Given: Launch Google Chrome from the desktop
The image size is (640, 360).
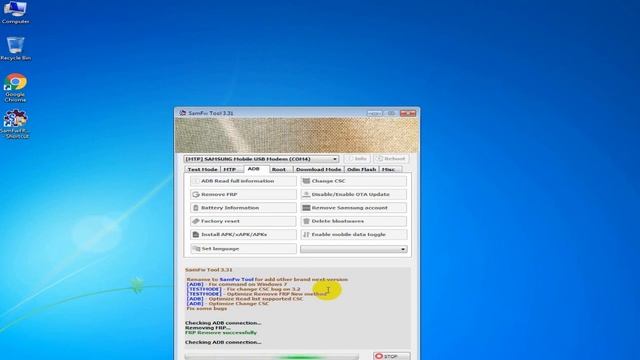Looking at the screenshot, I should pos(15,87).
